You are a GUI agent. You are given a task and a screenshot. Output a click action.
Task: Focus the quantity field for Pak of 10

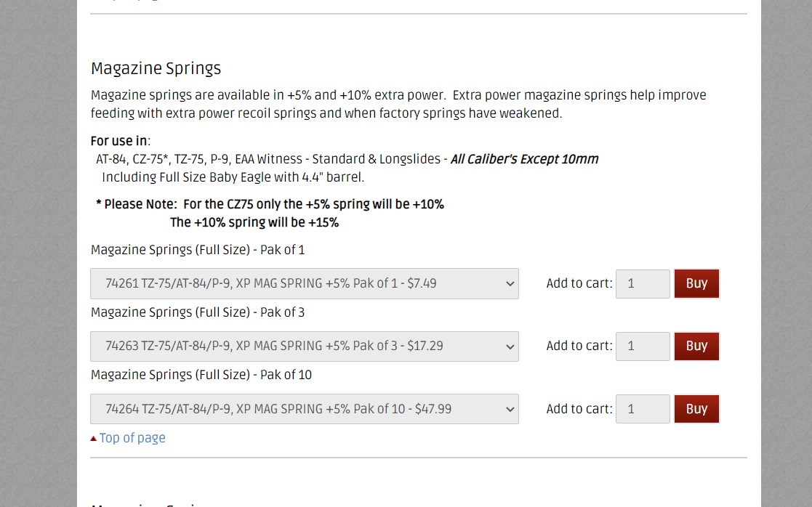(643, 409)
